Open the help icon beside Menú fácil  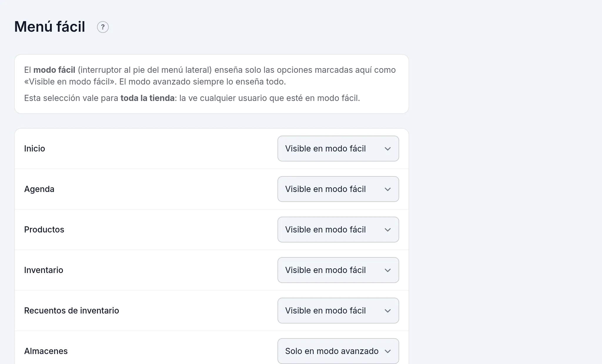click(103, 27)
